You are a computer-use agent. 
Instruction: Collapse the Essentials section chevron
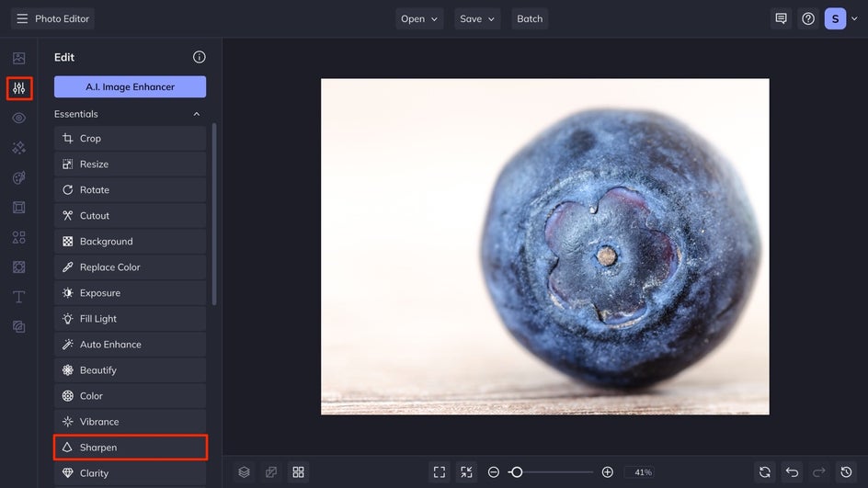[196, 114]
